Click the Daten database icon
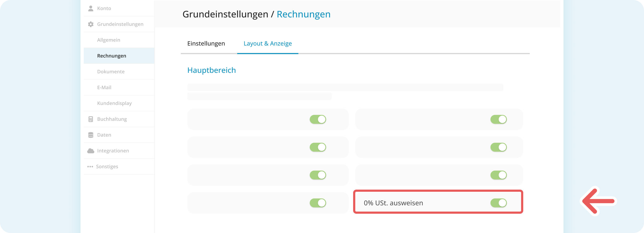The height and width of the screenshot is (233, 644). 91,135
